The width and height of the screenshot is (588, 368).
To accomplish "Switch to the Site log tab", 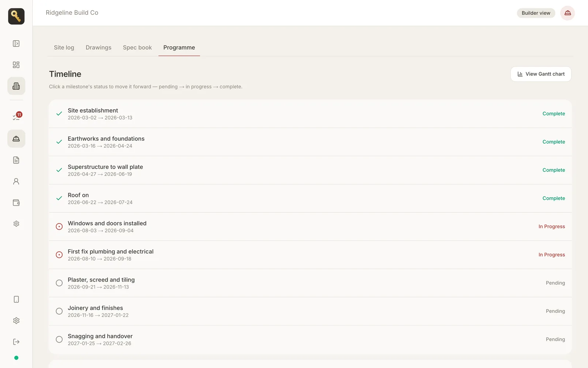I will [64, 47].
